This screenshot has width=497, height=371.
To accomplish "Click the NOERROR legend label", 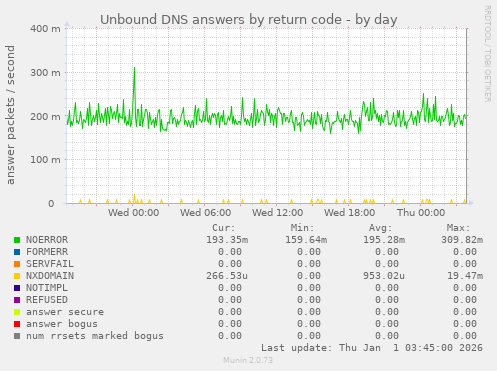I will click(47, 240).
